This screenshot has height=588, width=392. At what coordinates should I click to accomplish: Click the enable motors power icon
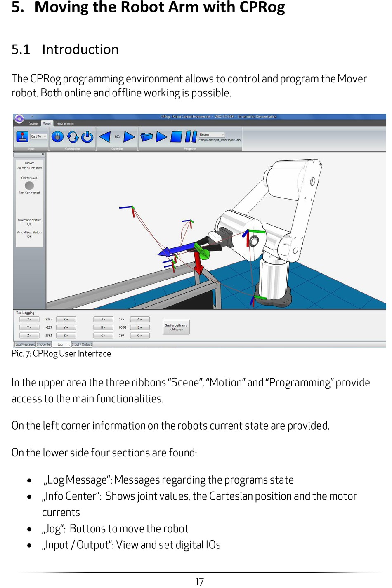(87, 136)
